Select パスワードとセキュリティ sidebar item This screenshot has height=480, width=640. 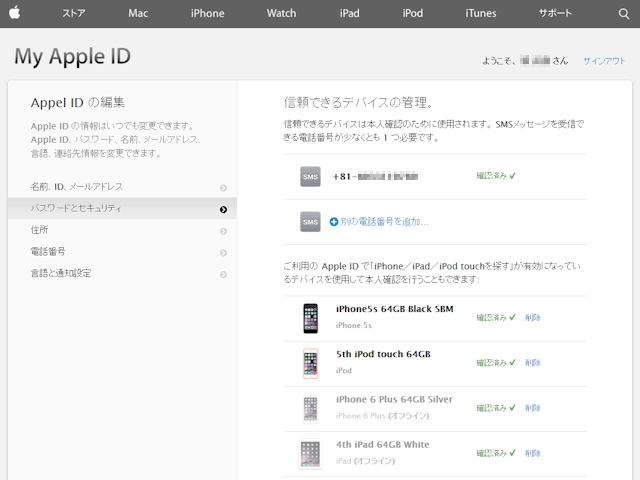(x=122, y=209)
